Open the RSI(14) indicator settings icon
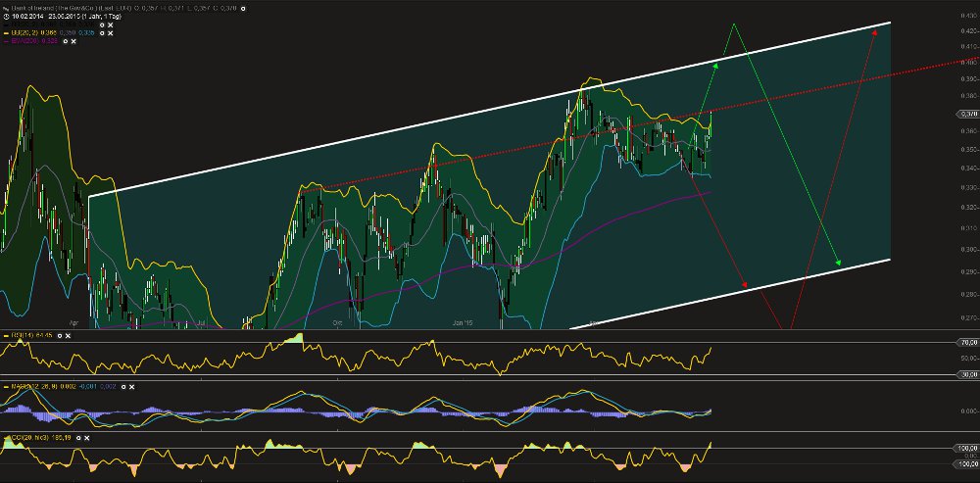Screen dimensions: 980x483 point(60,335)
